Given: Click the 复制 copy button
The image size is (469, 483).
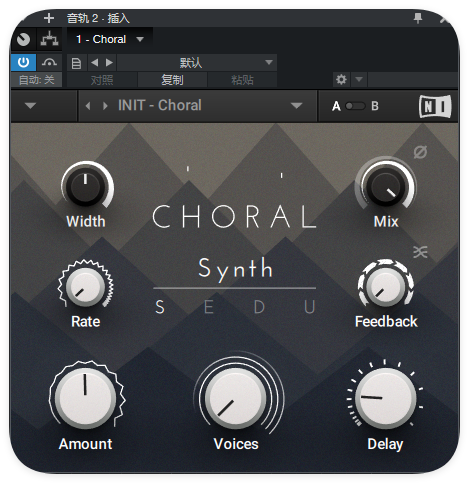Looking at the screenshot, I should pyautogui.click(x=172, y=80).
